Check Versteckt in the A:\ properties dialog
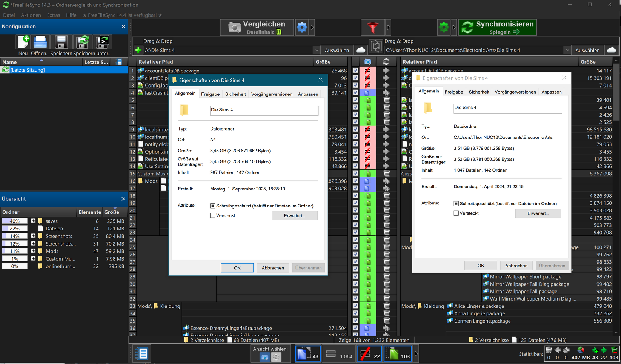The image size is (621, 364). point(213,216)
